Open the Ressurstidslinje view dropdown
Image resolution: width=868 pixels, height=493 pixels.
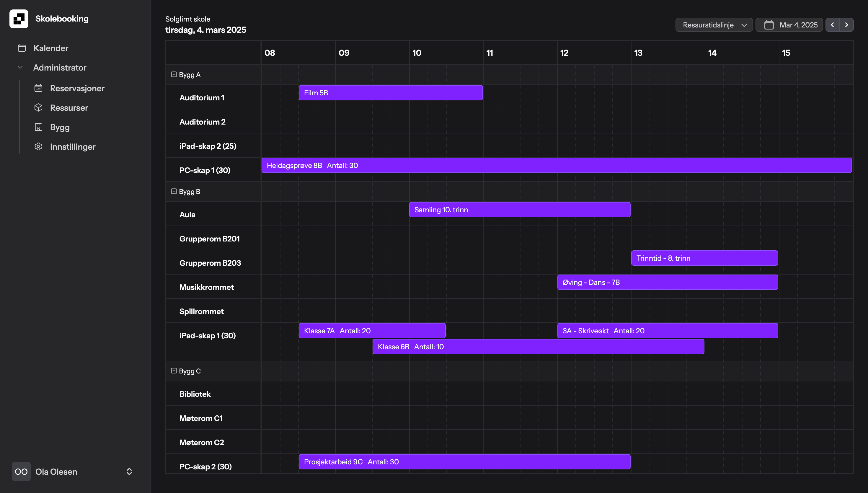[714, 25]
